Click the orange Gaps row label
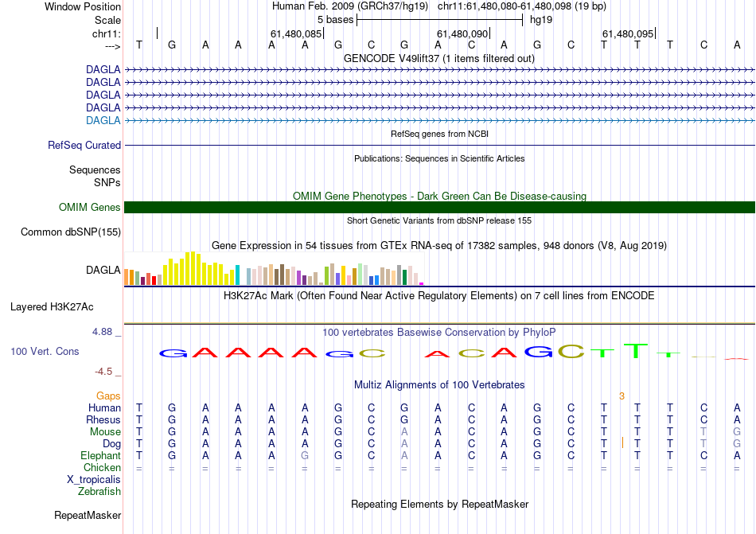Viewport: 756px width, 534px height. tap(108, 396)
